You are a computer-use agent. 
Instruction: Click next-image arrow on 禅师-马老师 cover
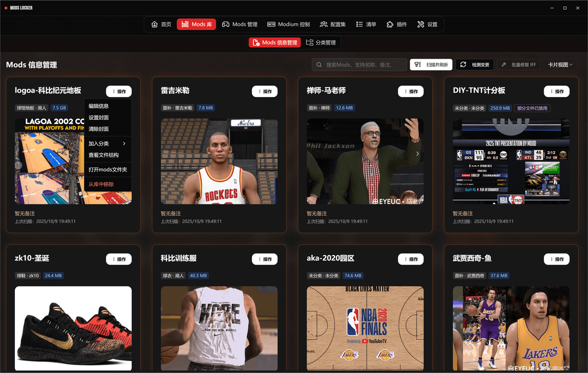(418, 154)
